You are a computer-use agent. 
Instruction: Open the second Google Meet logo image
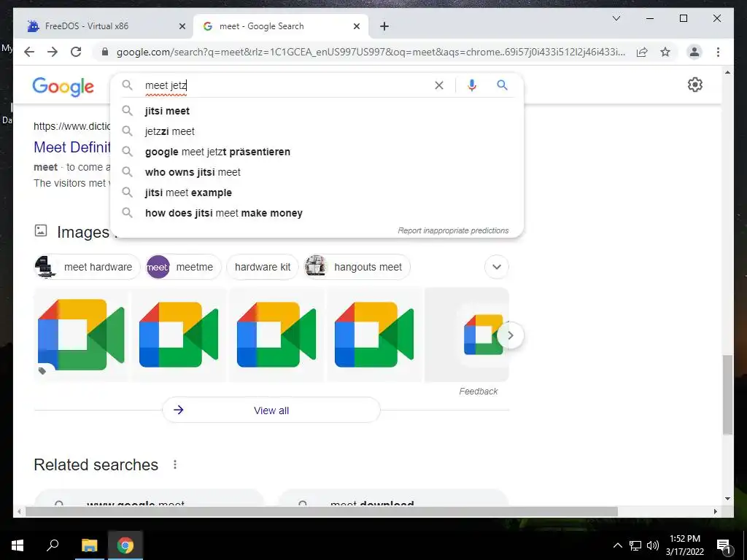179,334
